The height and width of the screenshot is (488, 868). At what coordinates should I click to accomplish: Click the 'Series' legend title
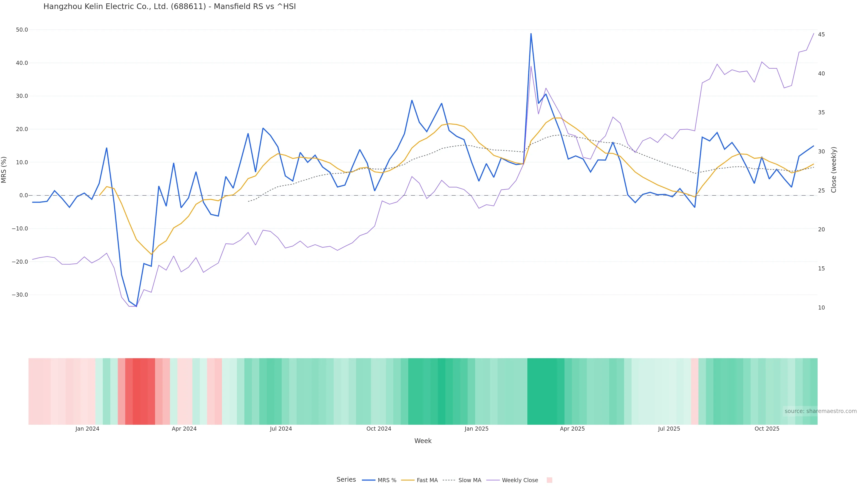[346, 480]
